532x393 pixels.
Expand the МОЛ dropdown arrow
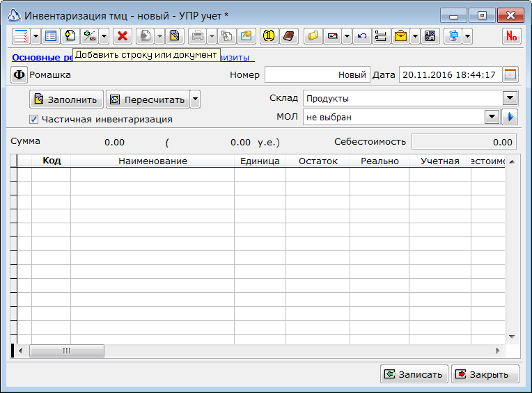pyautogui.click(x=492, y=118)
